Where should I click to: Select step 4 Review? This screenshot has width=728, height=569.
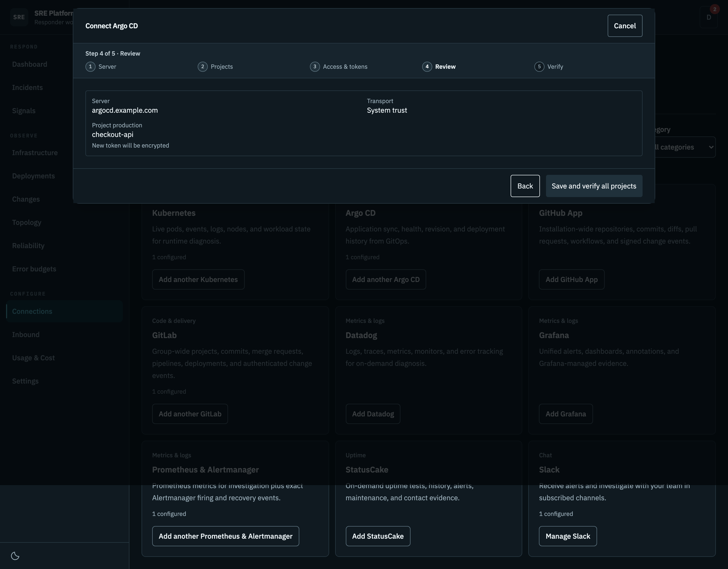(x=439, y=67)
